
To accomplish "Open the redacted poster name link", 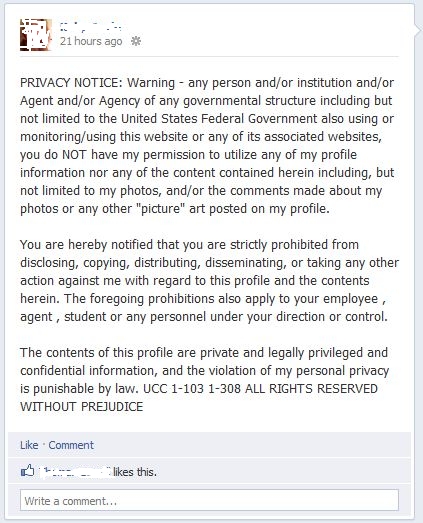I will (90, 26).
